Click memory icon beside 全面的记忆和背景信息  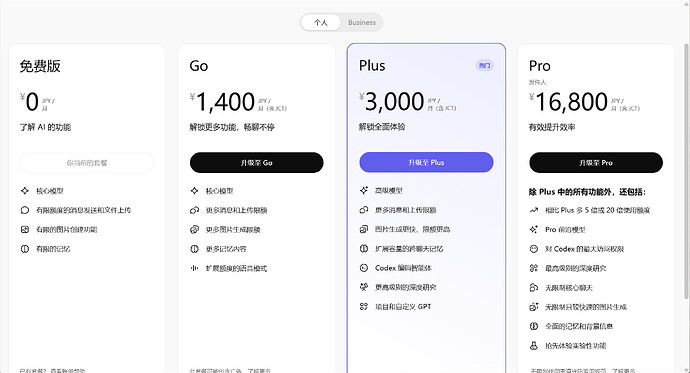(x=534, y=326)
